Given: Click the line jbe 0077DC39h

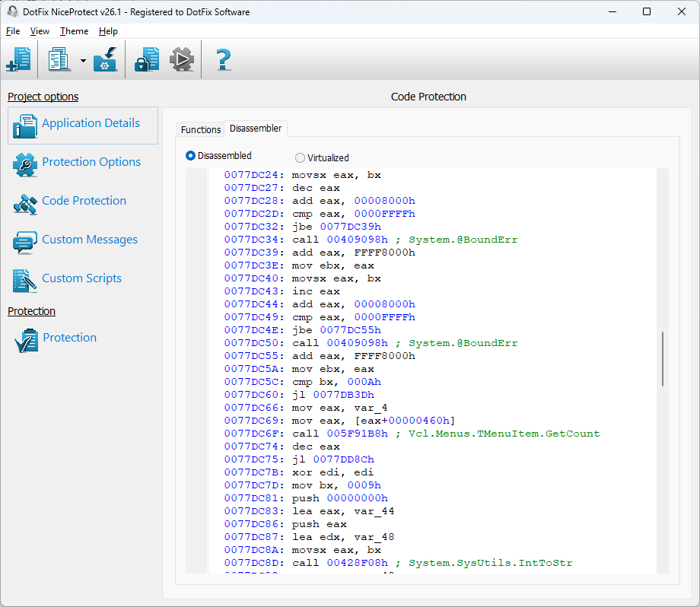Looking at the screenshot, I should click(x=303, y=227).
